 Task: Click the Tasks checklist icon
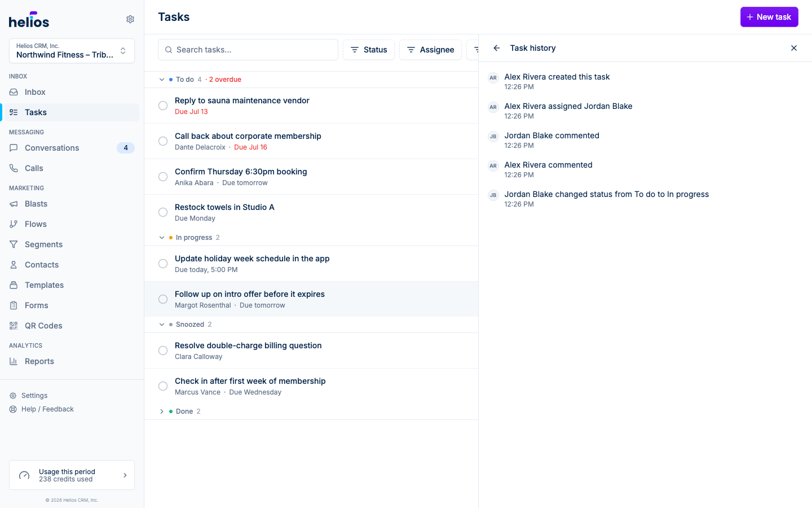tap(14, 112)
